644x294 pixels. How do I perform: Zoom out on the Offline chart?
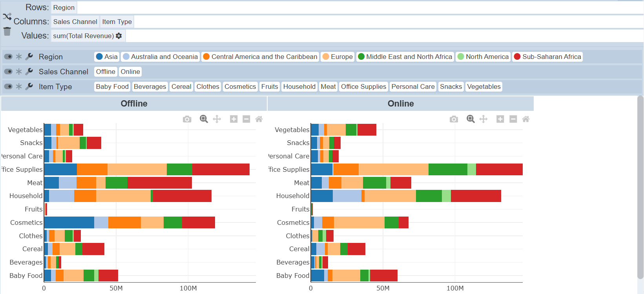pos(246,119)
